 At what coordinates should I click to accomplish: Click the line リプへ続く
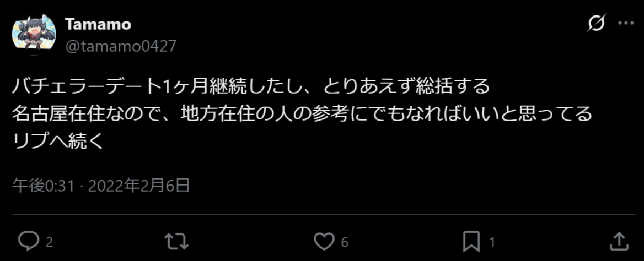click(56, 141)
